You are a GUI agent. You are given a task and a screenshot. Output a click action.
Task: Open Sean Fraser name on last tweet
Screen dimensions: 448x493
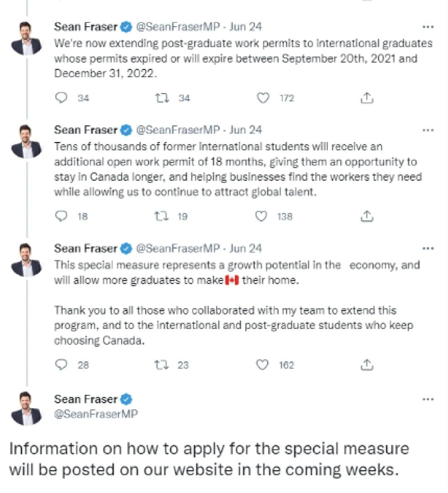[x=85, y=399]
